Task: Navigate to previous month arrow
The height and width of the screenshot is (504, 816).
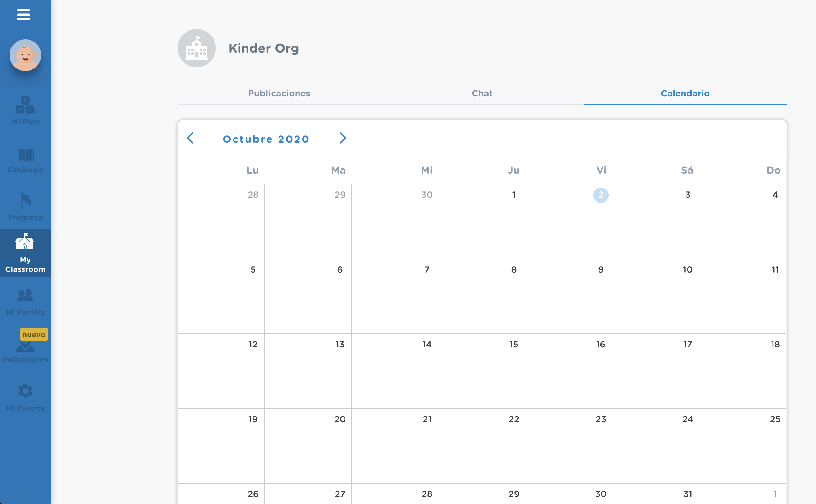Action: [191, 139]
